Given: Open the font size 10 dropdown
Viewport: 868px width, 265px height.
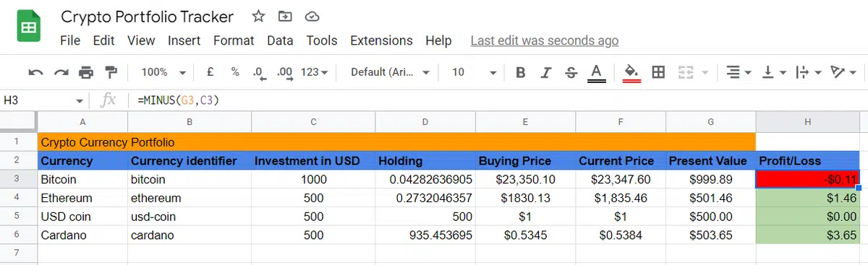Looking at the screenshot, I should 474,72.
